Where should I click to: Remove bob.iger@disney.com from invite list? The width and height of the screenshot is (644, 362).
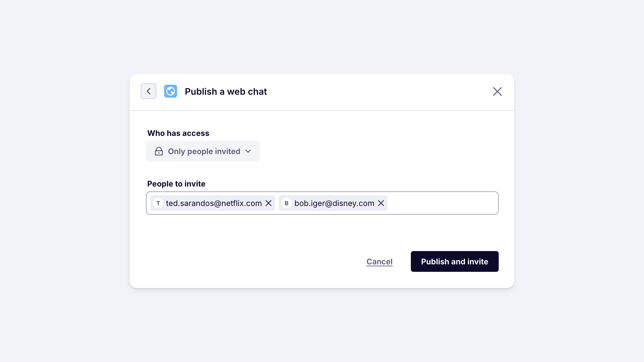point(381,203)
